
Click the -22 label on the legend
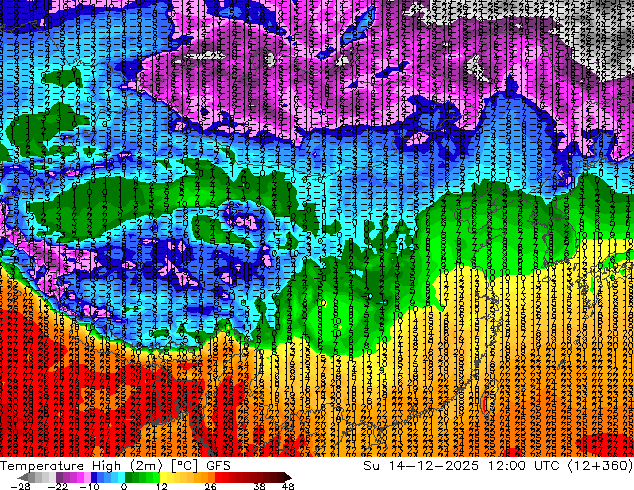[58, 486]
